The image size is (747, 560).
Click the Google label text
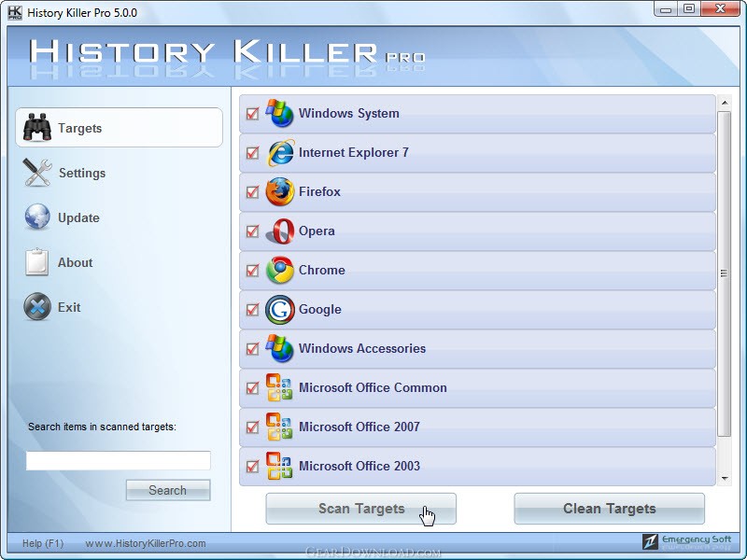click(x=320, y=310)
